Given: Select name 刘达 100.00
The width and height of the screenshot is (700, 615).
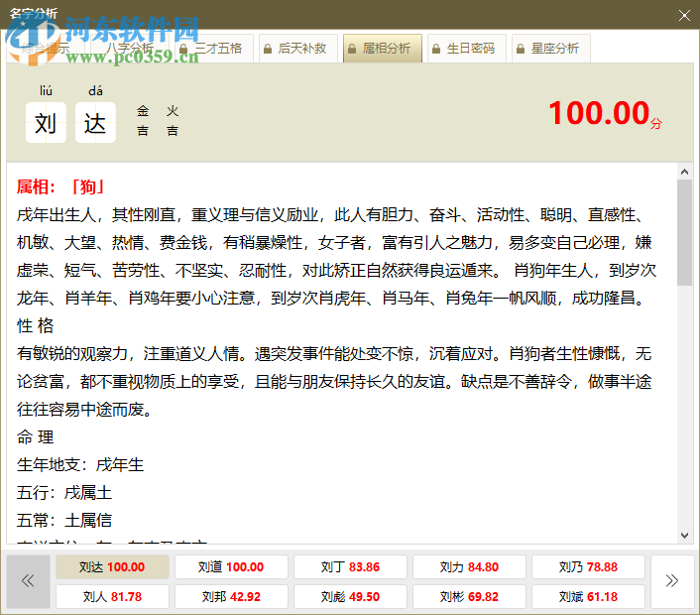Looking at the screenshot, I should coord(112,566).
